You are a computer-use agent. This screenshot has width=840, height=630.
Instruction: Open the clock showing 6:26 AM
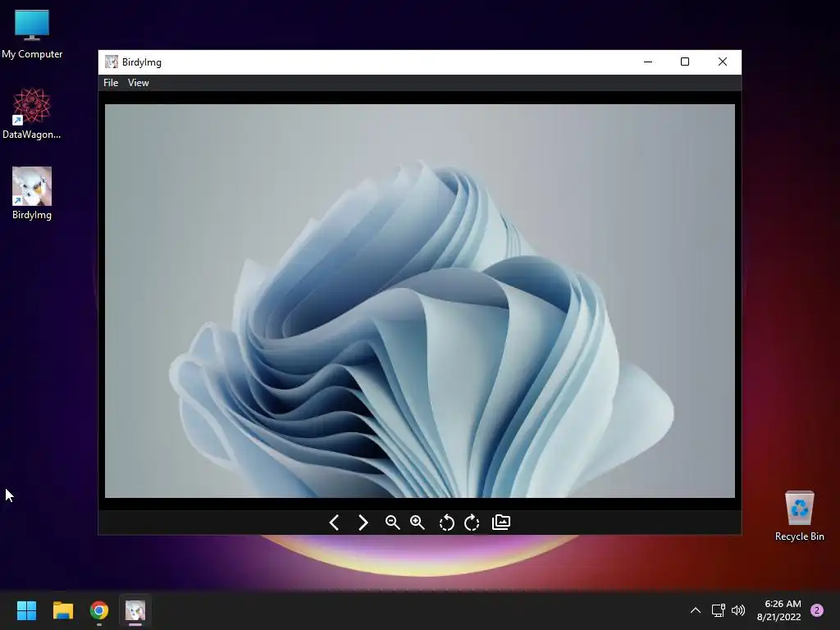(779, 610)
